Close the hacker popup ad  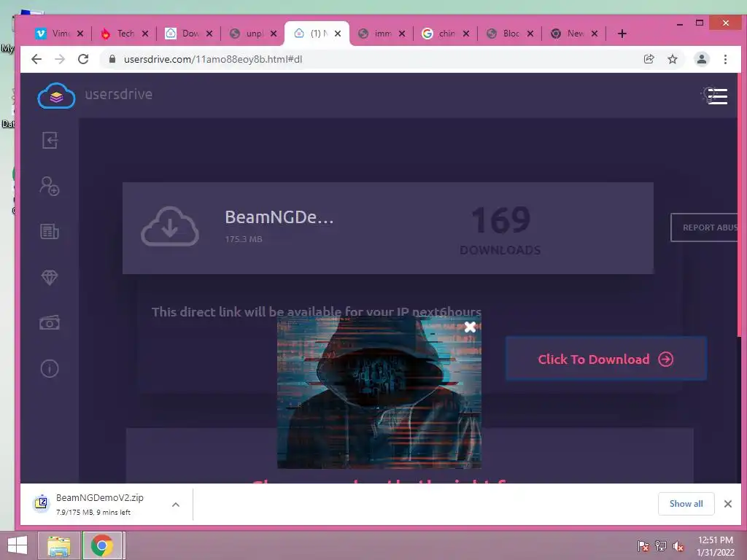[470, 327]
